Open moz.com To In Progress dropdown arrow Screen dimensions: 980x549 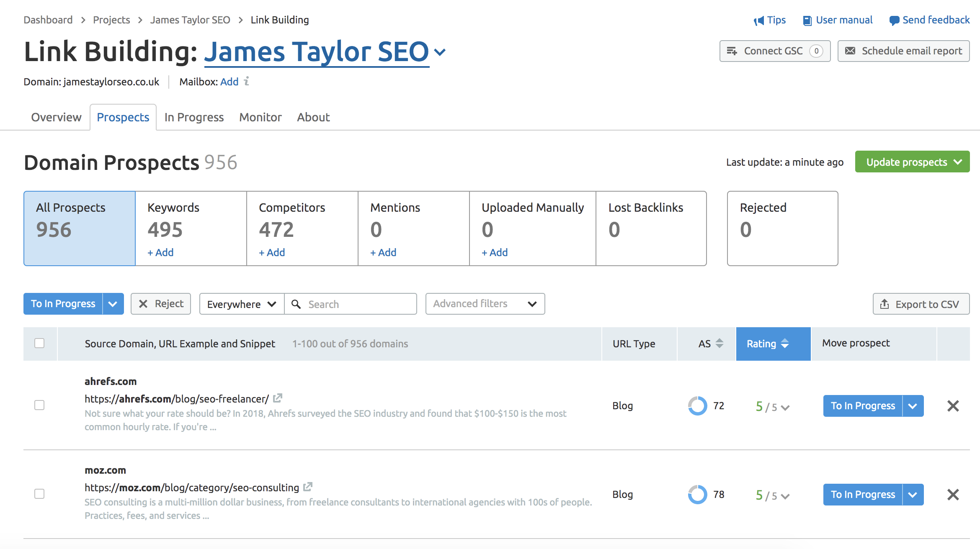coord(913,495)
